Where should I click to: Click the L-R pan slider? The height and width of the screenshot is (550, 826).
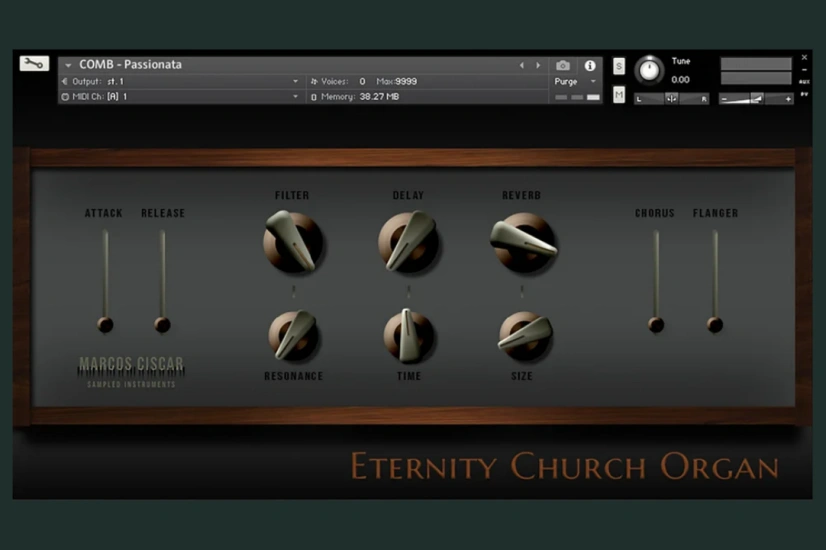pos(672,99)
